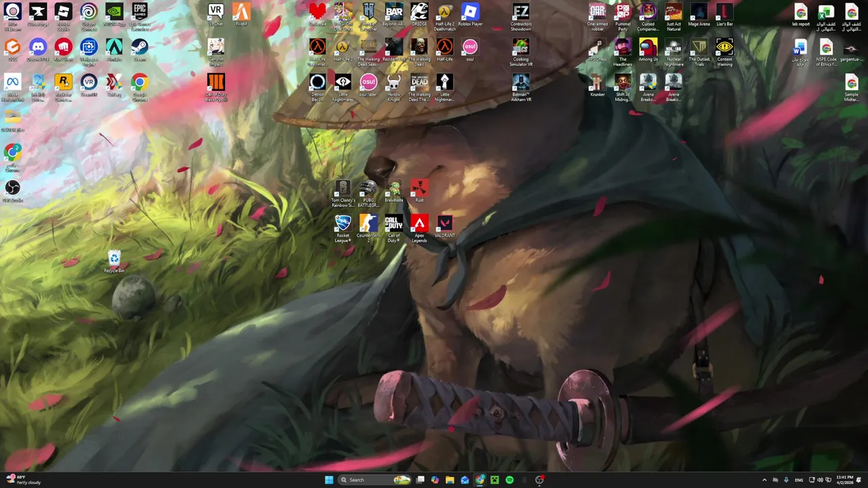Open the Rust game shortcut

tap(419, 191)
